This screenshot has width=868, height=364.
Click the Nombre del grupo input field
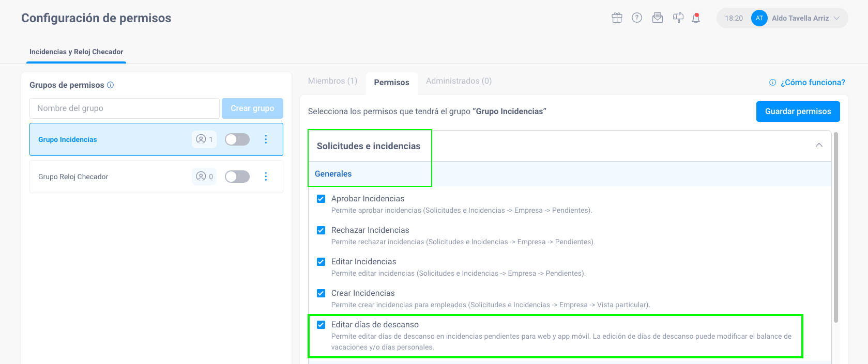125,108
